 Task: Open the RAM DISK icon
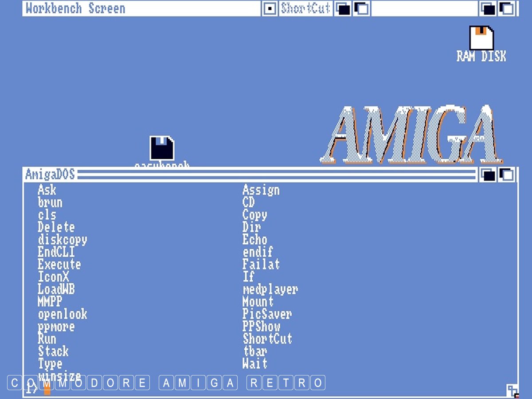click(x=481, y=39)
